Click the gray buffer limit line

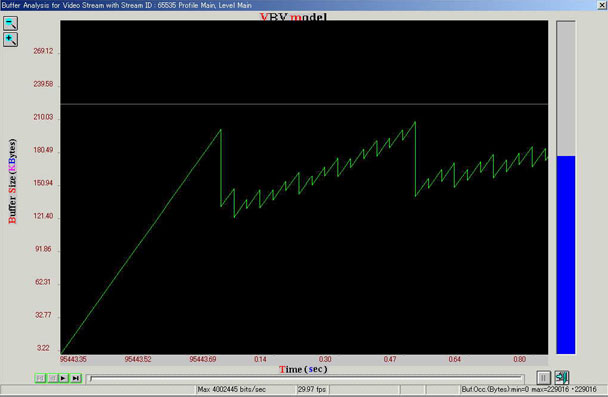point(304,104)
